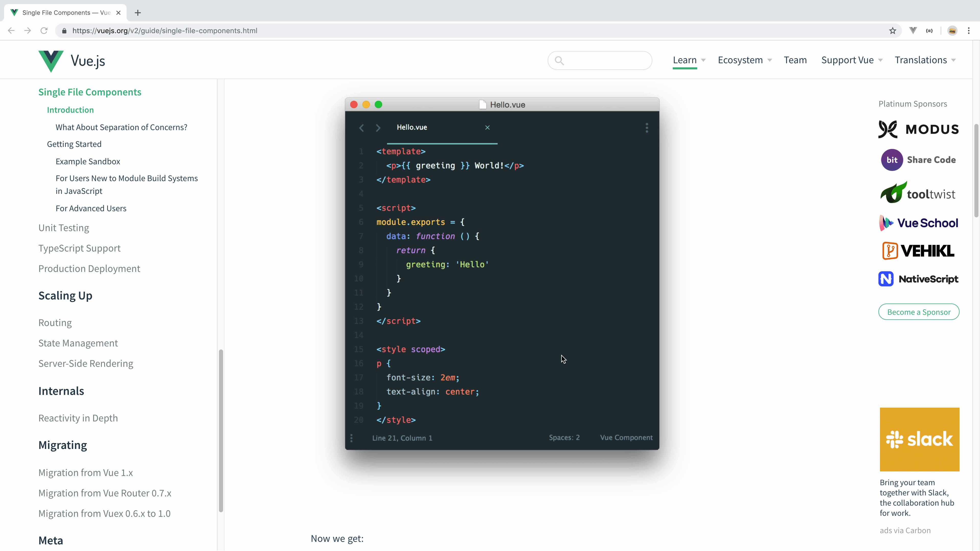
Task: Open Chrome three-dot menu
Action: point(969,31)
